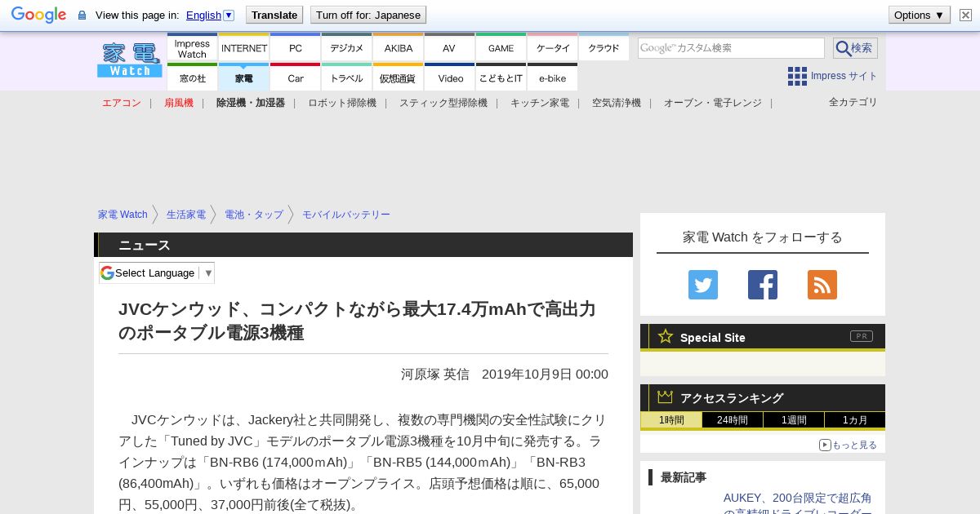Click モバイルバッテリー breadcrumb link
The width and height of the screenshot is (980, 514).
tap(346, 215)
